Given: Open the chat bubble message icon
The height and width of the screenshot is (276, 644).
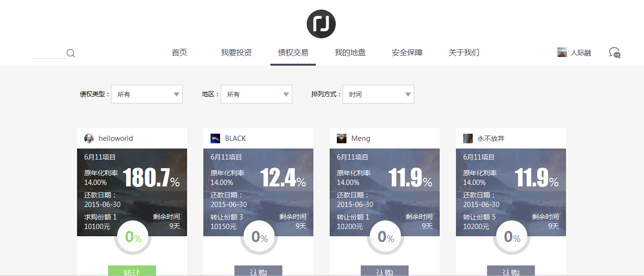Looking at the screenshot, I should [x=615, y=53].
